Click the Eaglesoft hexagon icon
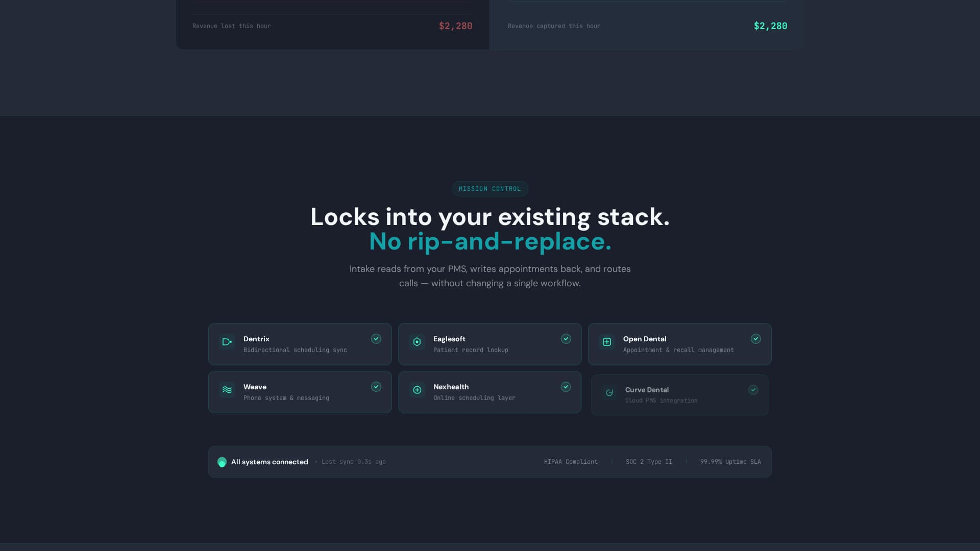This screenshot has width=980, height=551. 417,342
